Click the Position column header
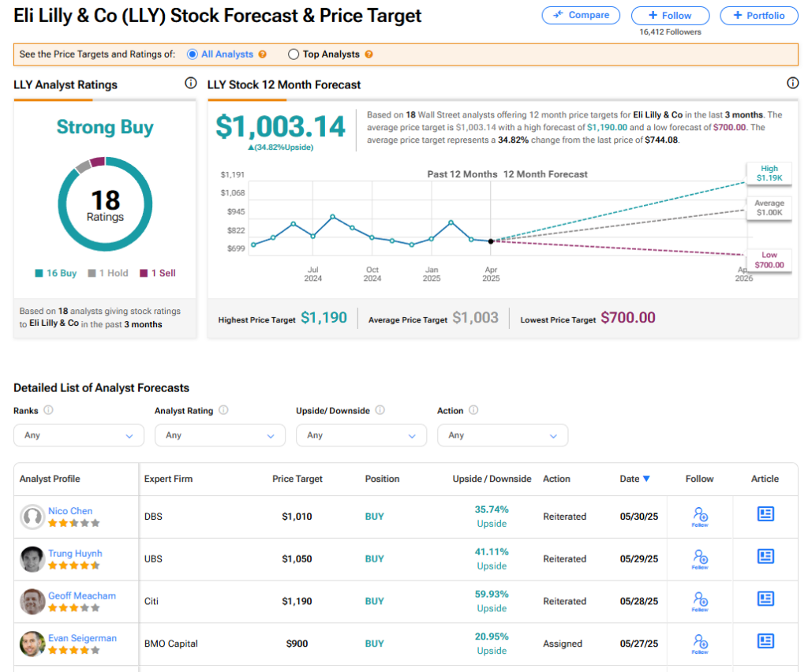Screen dimensions: 808x672 pos(383,479)
